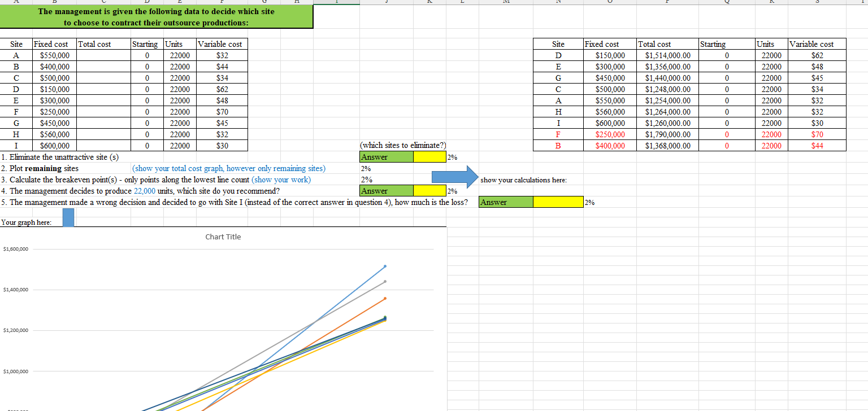Click the red $250,000 fixed cost cell
Viewport: 868px width, 411px height.
point(610,134)
